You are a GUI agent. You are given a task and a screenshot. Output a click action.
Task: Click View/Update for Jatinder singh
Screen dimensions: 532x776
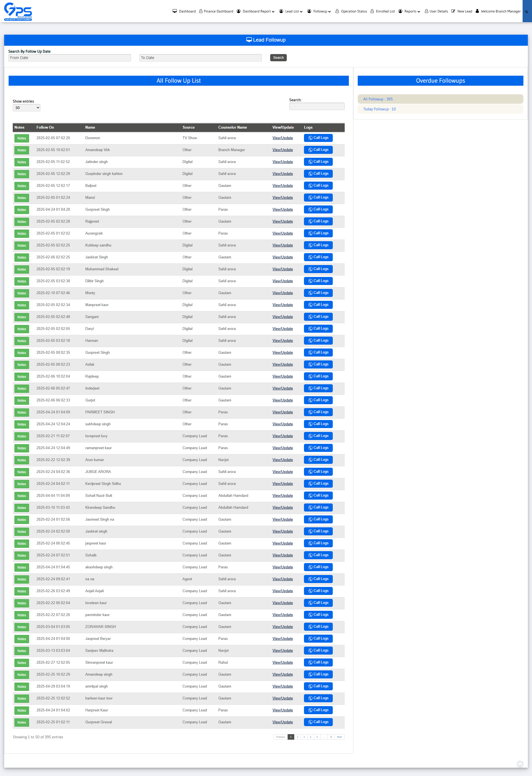point(282,162)
